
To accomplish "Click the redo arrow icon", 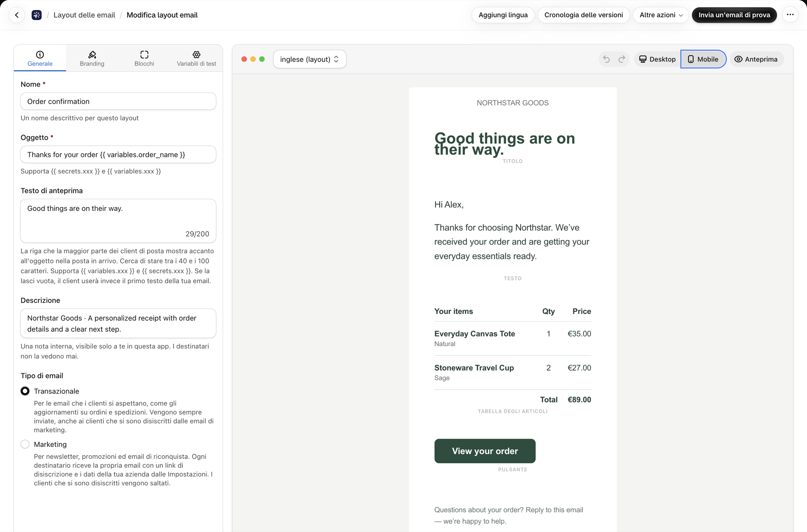I will pos(622,59).
